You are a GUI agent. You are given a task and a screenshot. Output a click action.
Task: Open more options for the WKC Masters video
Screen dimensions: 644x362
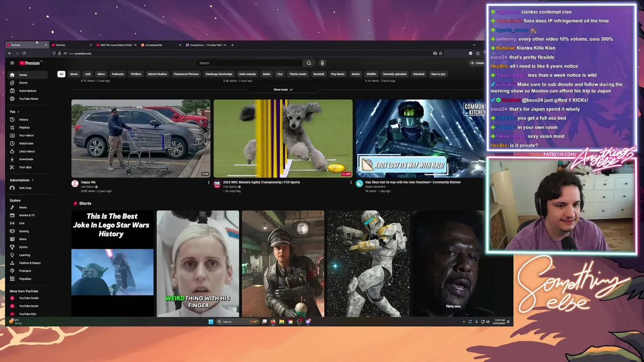(x=351, y=183)
